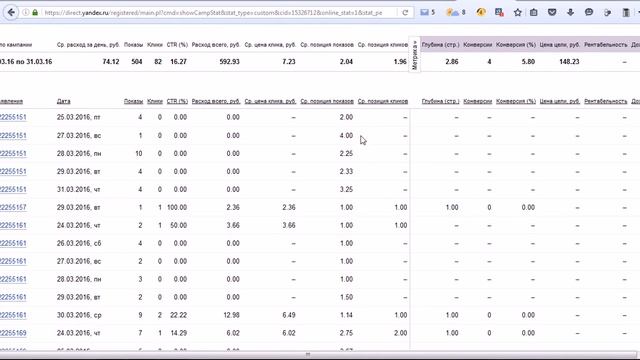
Task: Select goal price value 148.23
Action: click(x=569, y=62)
